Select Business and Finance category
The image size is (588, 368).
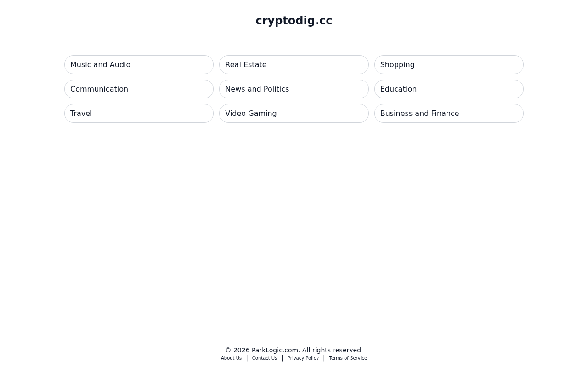coord(449,114)
